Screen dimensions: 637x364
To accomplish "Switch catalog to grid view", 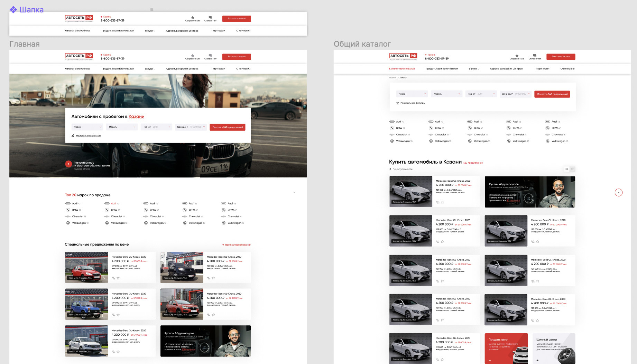I will (x=572, y=169).
